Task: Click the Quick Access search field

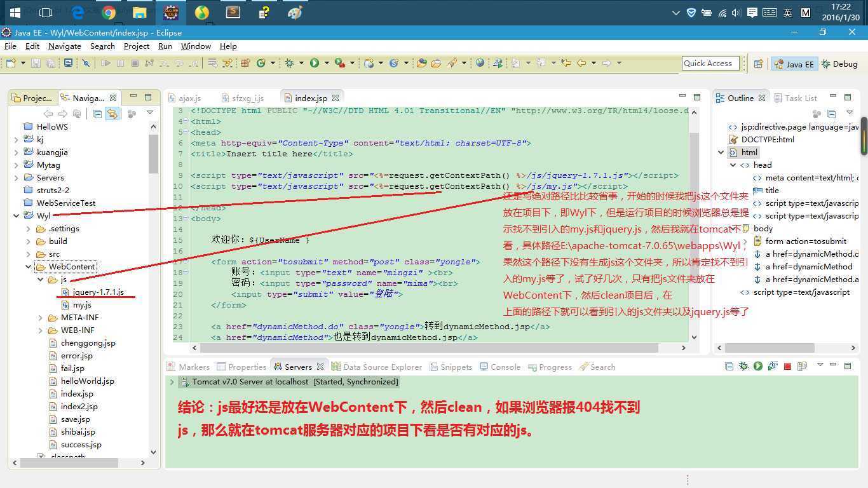Action: (x=710, y=63)
